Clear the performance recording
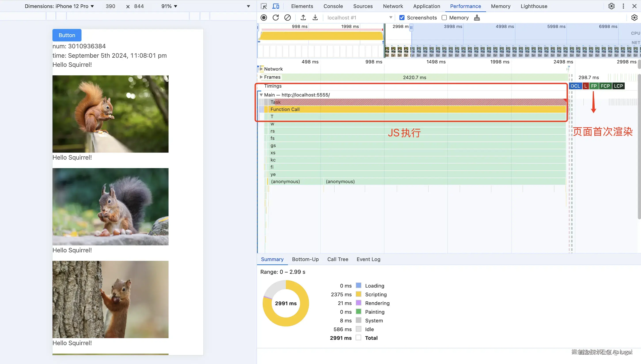Screen dimensions: 641x364 pyautogui.click(x=288, y=17)
